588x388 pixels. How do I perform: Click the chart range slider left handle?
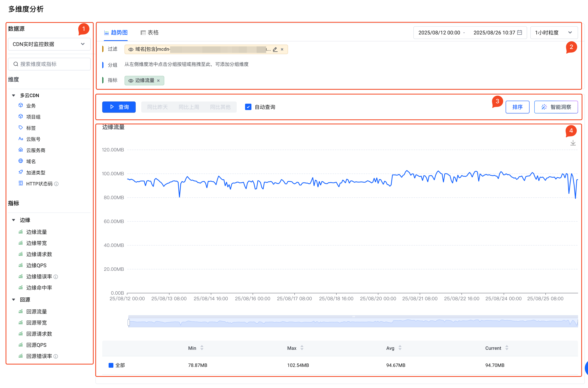click(129, 322)
